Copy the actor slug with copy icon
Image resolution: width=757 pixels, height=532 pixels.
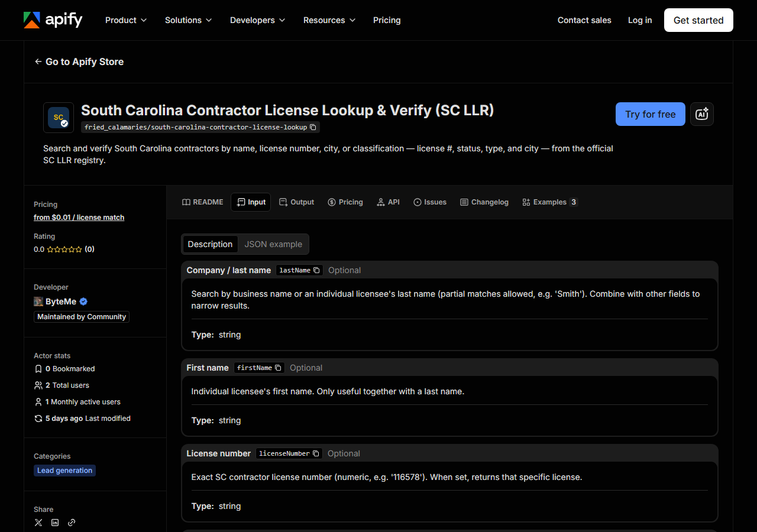click(x=313, y=127)
